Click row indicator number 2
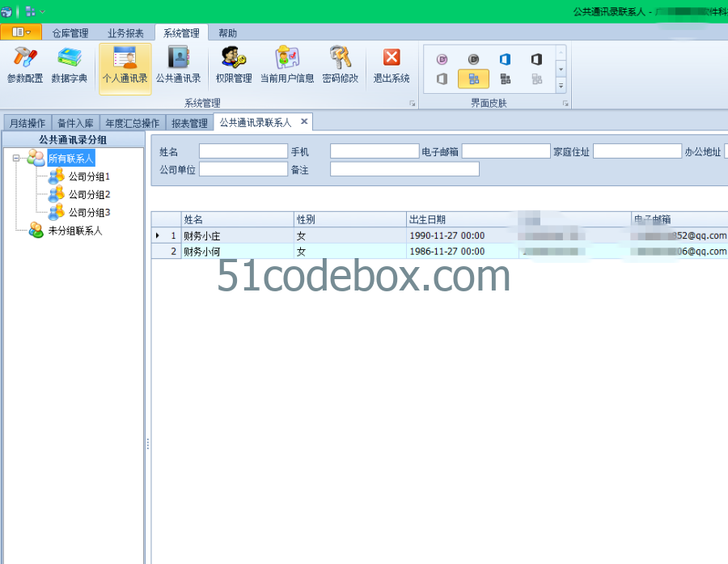The width and height of the screenshot is (728, 564). pos(166,252)
